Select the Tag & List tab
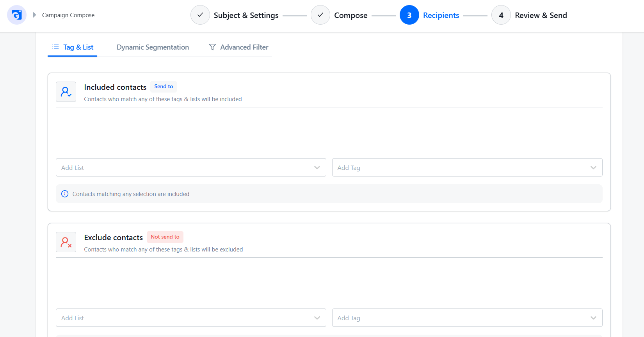Image resolution: width=644 pixels, height=337 pixels. click(73, 47)
